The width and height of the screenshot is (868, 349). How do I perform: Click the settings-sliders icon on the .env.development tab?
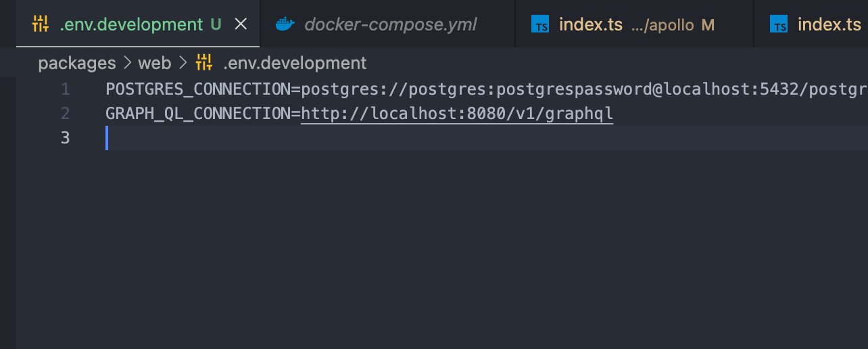[41, 24]
